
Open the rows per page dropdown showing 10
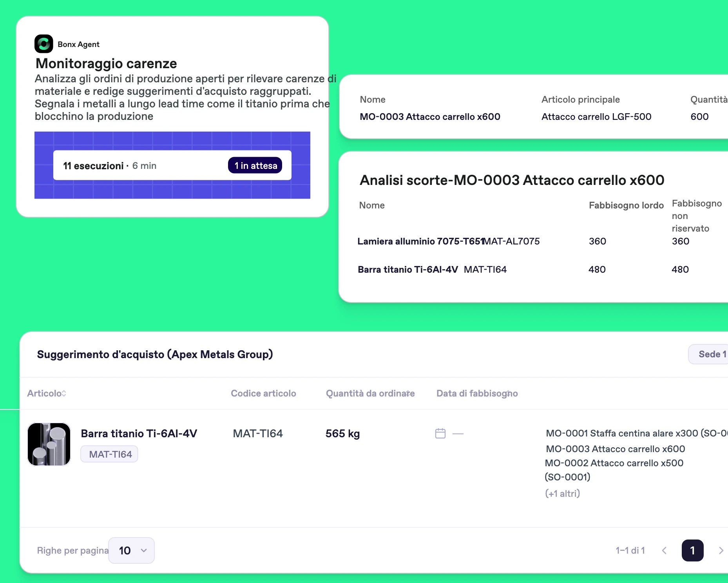pyautogui.click(x=131, y=550)
